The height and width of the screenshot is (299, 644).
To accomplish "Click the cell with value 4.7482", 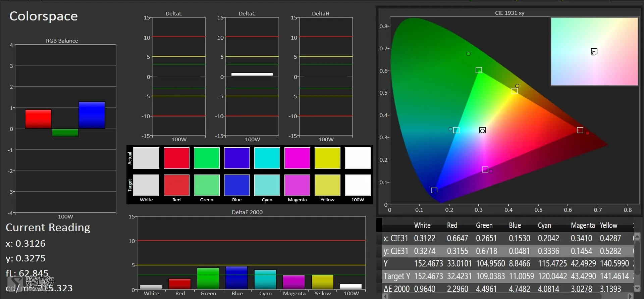I will pos(520,289).
